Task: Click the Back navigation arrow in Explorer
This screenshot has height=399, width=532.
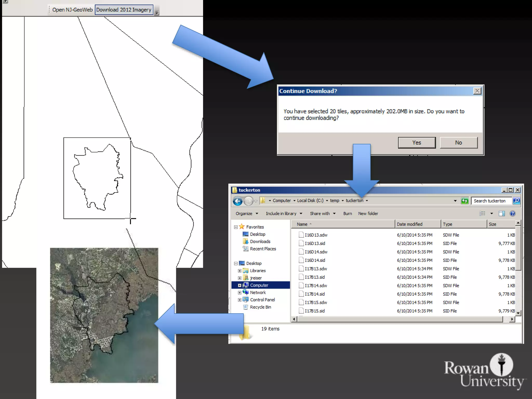Action: [x=237, y=201]
